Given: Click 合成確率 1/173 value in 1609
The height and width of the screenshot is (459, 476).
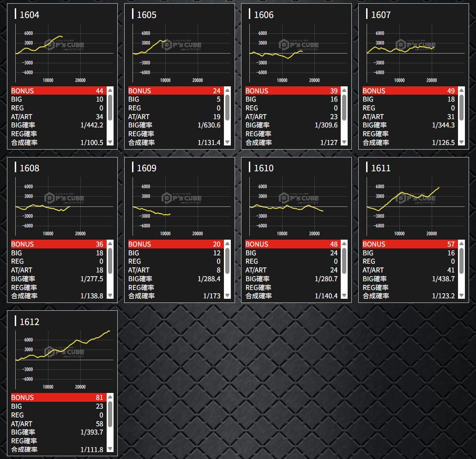Looking at the screenshot, I should (x=211, y=296).
